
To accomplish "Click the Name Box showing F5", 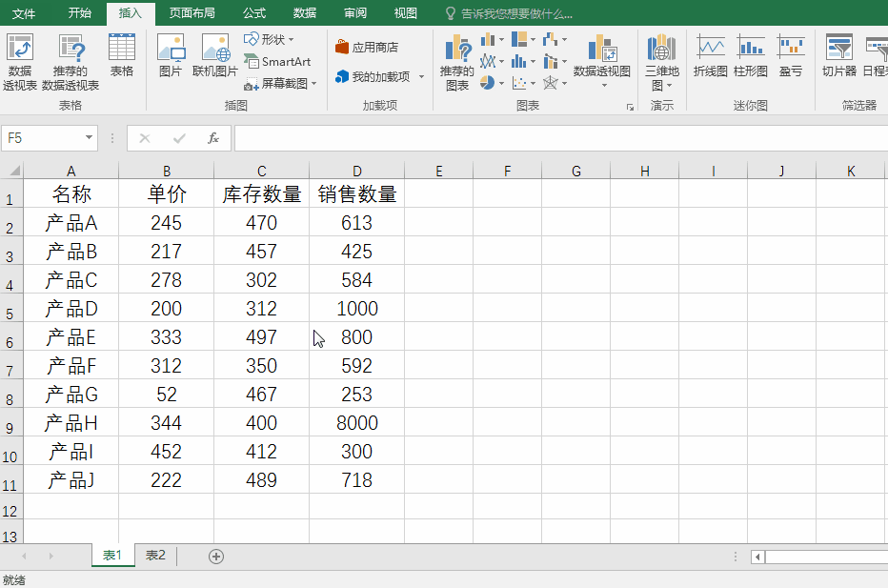I will 43,138.
